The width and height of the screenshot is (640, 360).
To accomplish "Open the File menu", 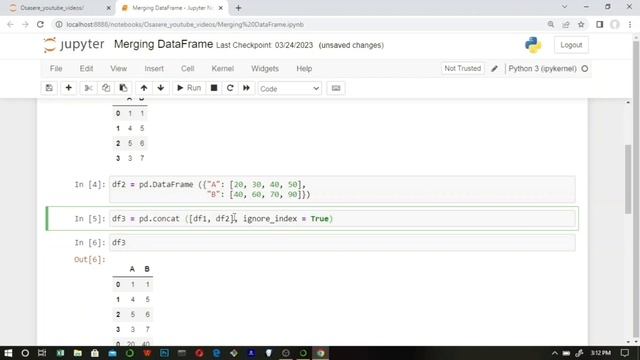I will click(x=56, y=69).
